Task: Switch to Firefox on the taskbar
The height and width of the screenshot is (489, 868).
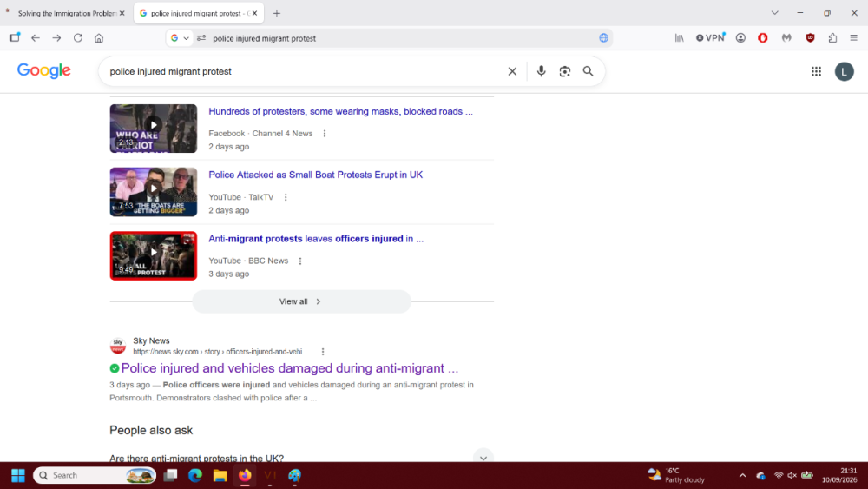Action: (245, 475)
